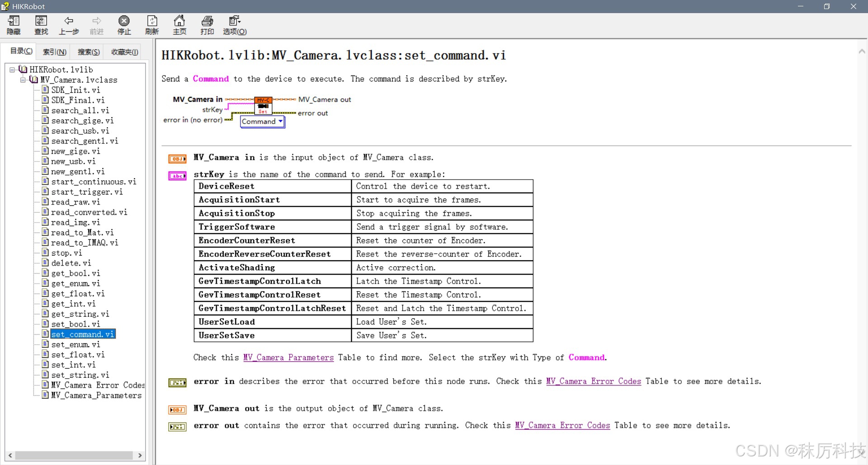The width and height of the screenshot is (868, 465).
Task: Select SDK_Init.vi in the tree
Action: point(75,90)
